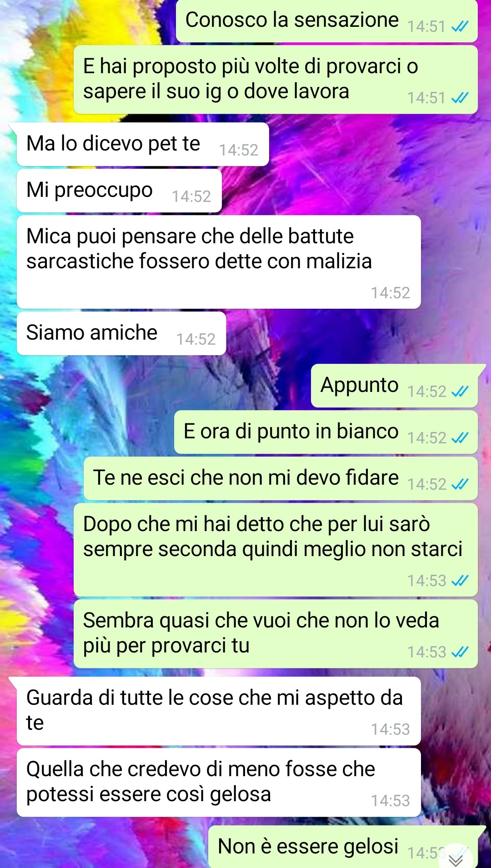
Task: Tap the blue read ticks on 'Conosco la sensazione'
Action: [460, 27]
